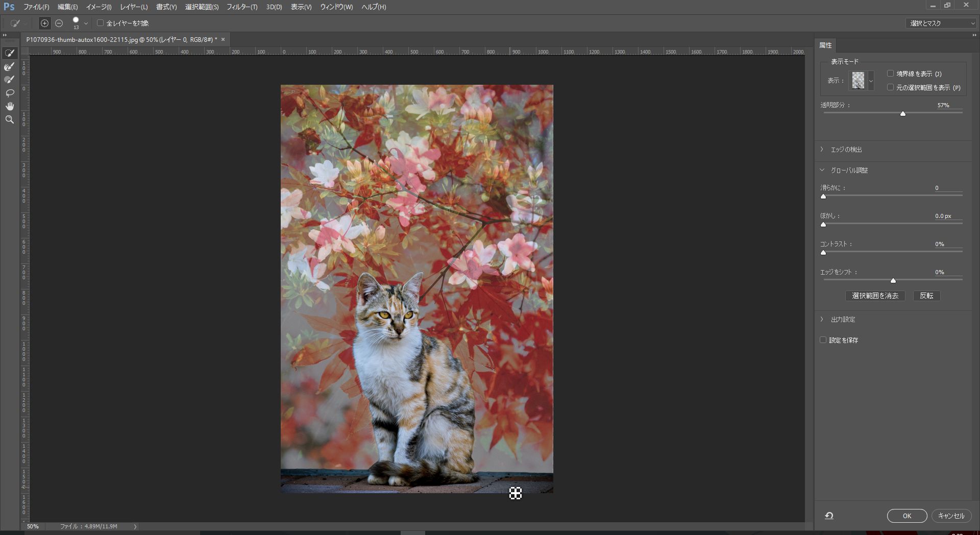Toggle 境界線を表示 (J) checkbox
The width and height of the screenshot is (980, 535).
point(890,74)
